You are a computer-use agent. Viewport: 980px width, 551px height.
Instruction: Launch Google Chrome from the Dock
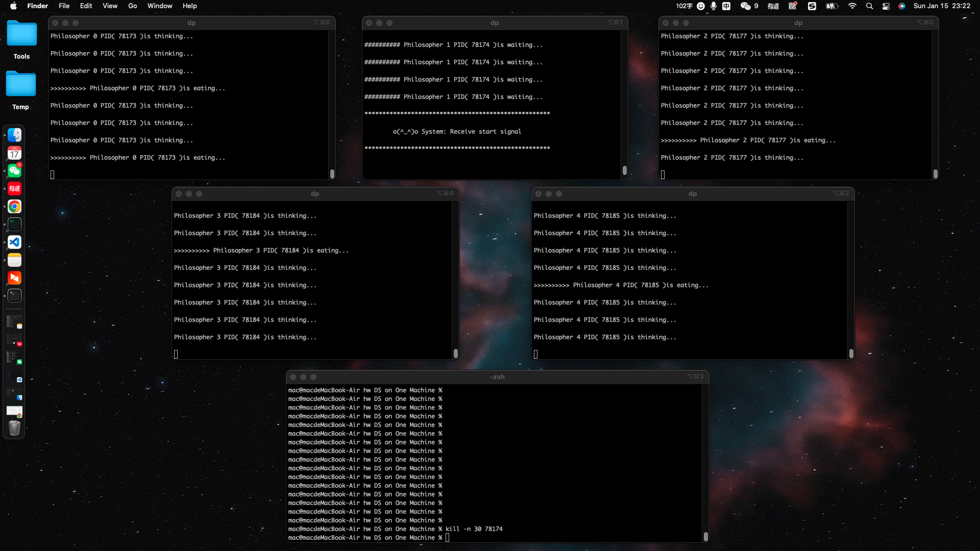pos(14,207)
